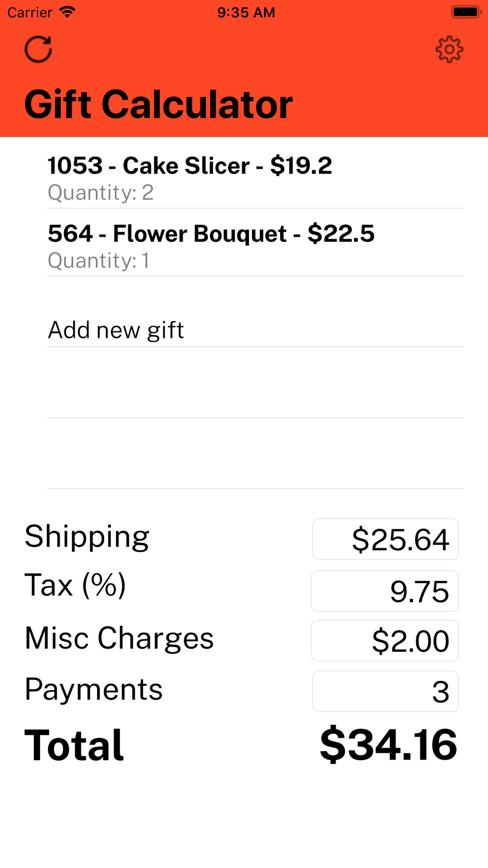Image resolution: width=488 pixels, height=868 pixels.
Task: Click the Shipping label
Action: pyautogui.click(x=87, y=537)
